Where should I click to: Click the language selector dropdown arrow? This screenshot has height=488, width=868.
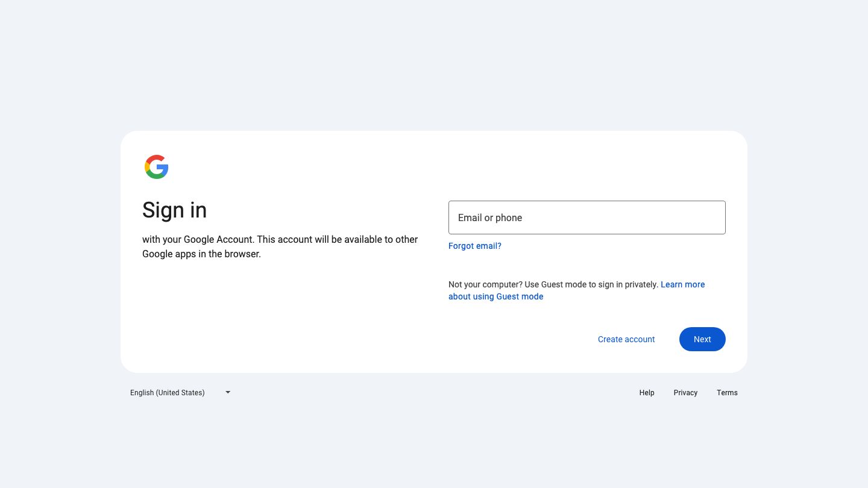click(x=228, y=392)
